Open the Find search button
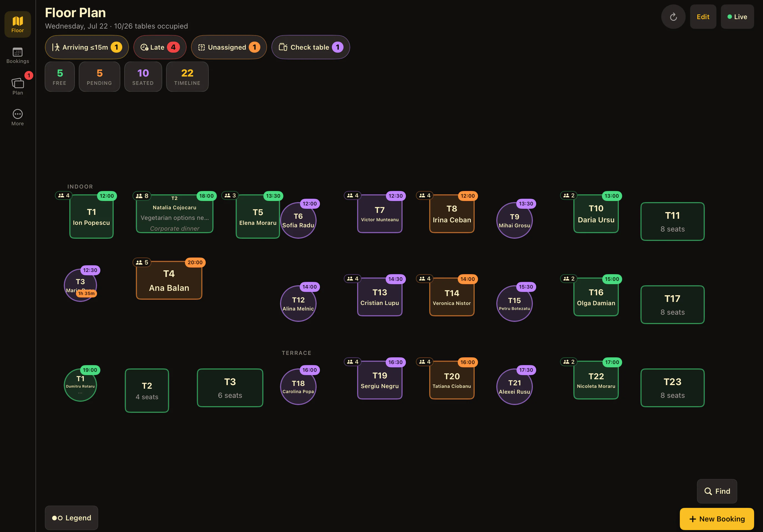The height and width of the screenshot is (532, 763). (717, 491)
